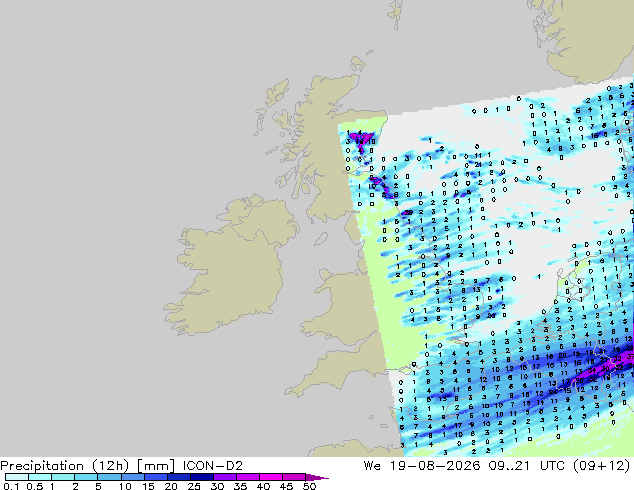Viewport: 634px width, 490px height.
Task: Click the 25–30 mm dark blue legend swatch
Action: tap(201, 477)
